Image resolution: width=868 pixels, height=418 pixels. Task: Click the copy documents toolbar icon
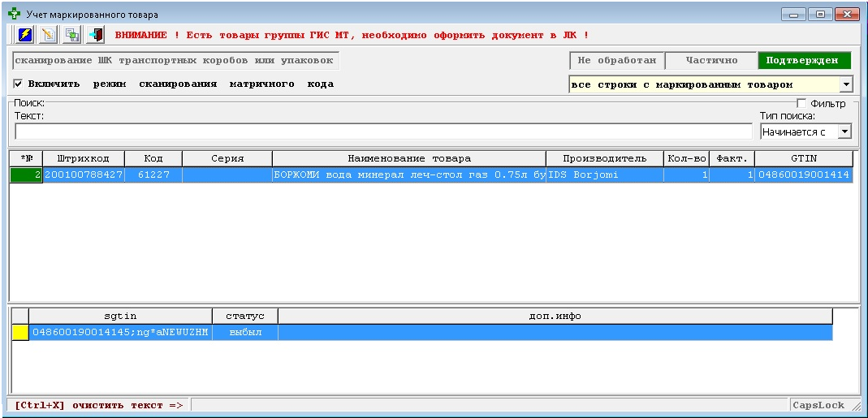tap(71, 35)
